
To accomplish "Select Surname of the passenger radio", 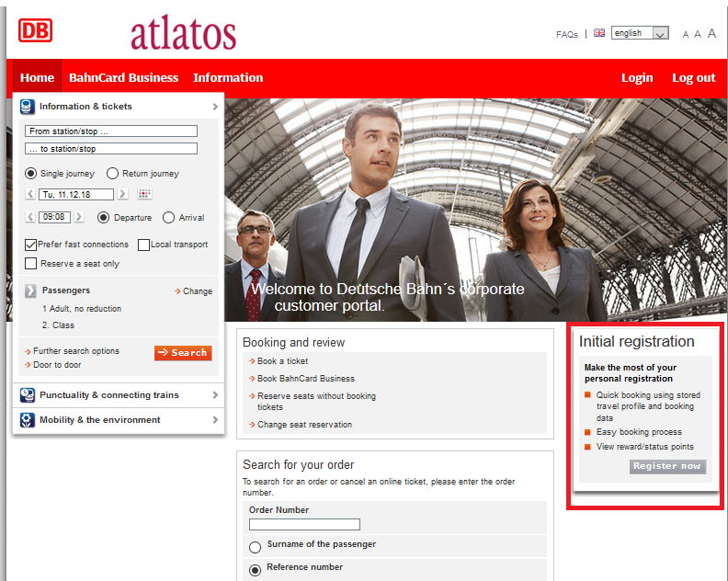I will (x=255, y=547).
